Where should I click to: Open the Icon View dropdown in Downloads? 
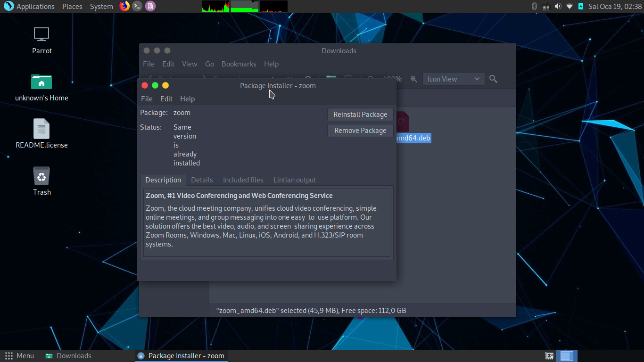(454, 79)
